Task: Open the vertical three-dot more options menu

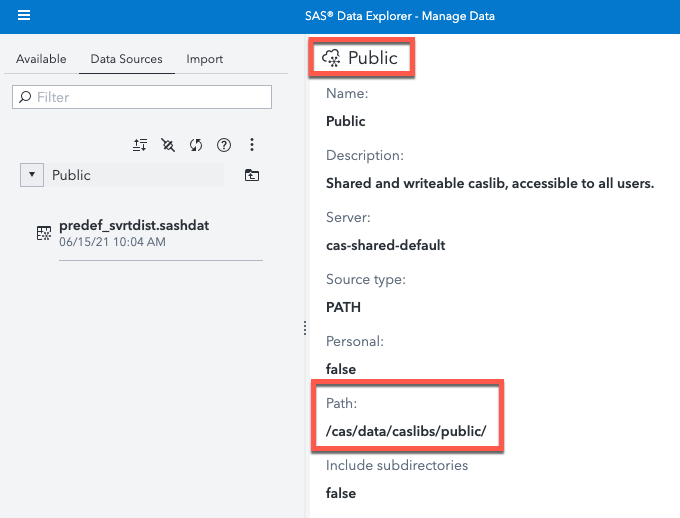Action: [x=252, y=145]
